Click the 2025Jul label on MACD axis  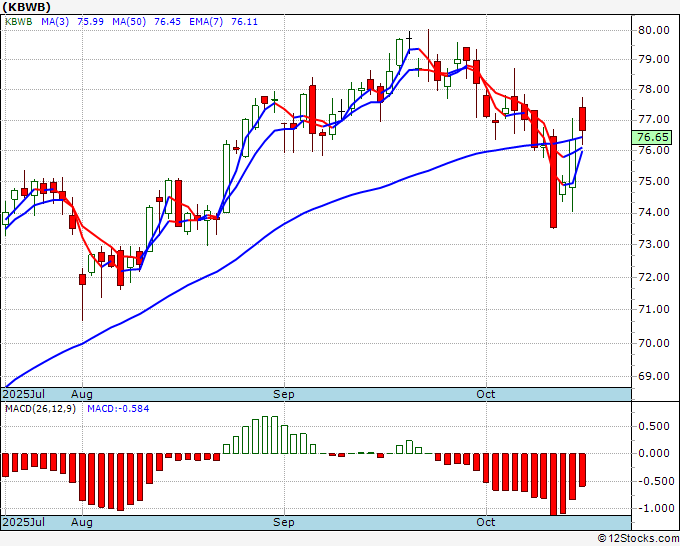coord(23,522)
